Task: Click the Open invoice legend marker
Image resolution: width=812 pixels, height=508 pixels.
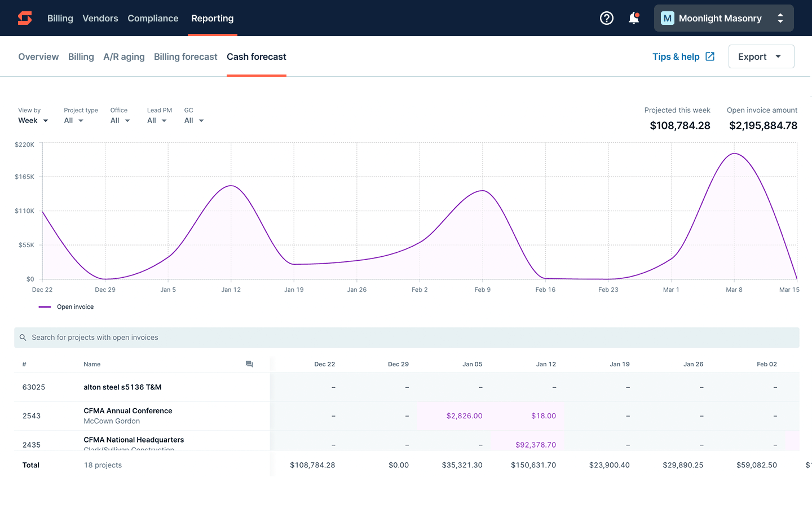Action: pyautogui.click(x=43, y=306)
